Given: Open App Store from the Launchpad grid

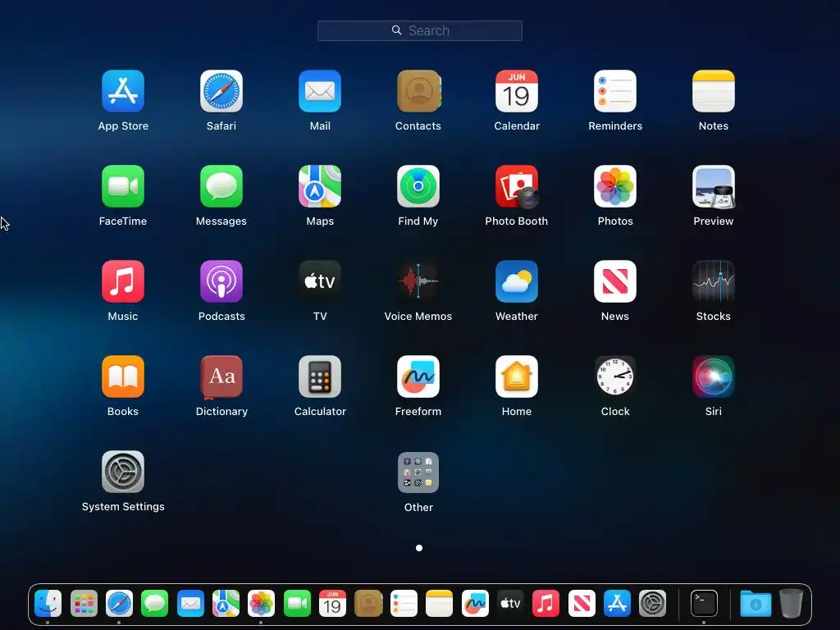Looking at the screenshot, I should click(123, 91).
